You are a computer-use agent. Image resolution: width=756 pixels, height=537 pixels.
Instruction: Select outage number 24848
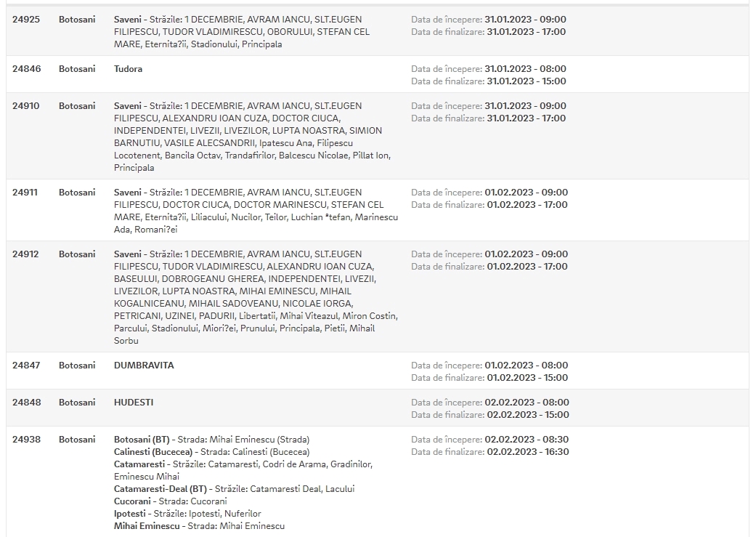[27, 403]
